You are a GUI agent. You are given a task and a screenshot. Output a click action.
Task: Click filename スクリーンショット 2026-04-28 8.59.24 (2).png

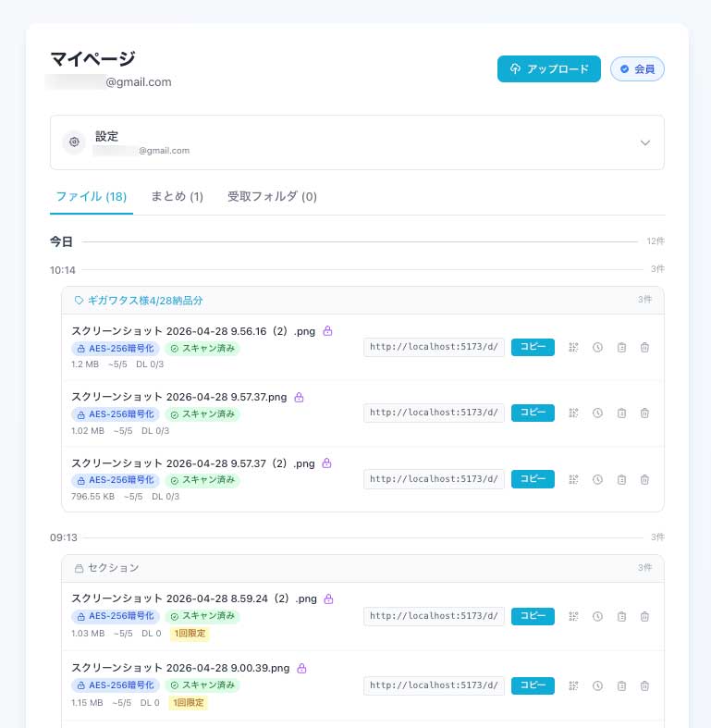pos(194,598)
